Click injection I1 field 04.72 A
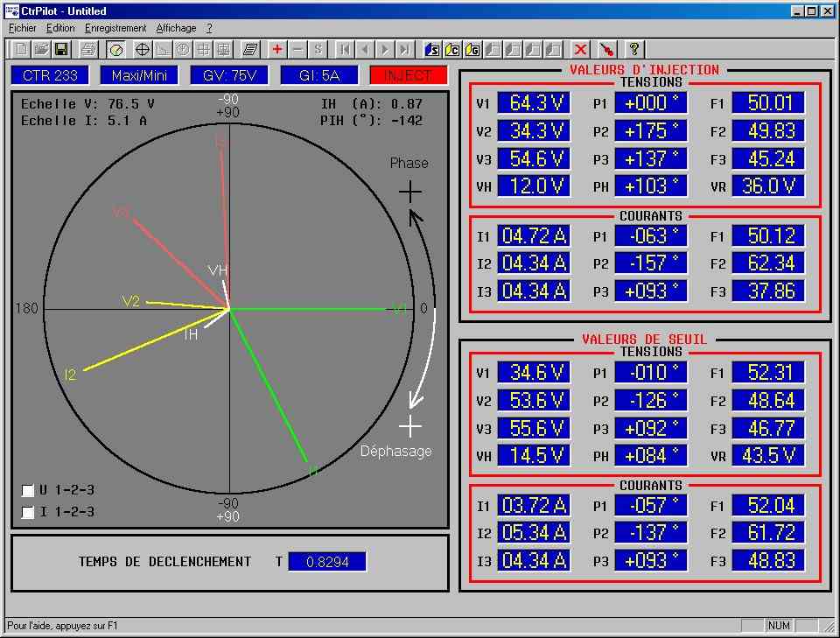 tap(534, 235)
